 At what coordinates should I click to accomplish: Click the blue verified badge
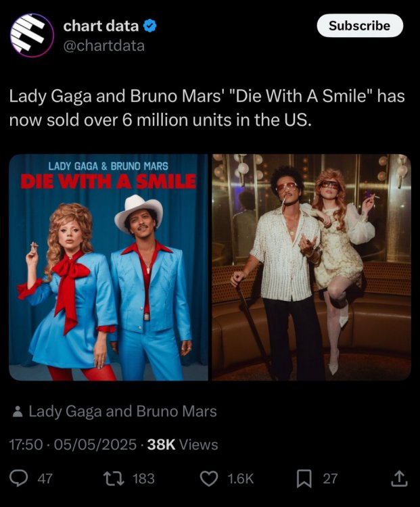click(x=150, y=26)
